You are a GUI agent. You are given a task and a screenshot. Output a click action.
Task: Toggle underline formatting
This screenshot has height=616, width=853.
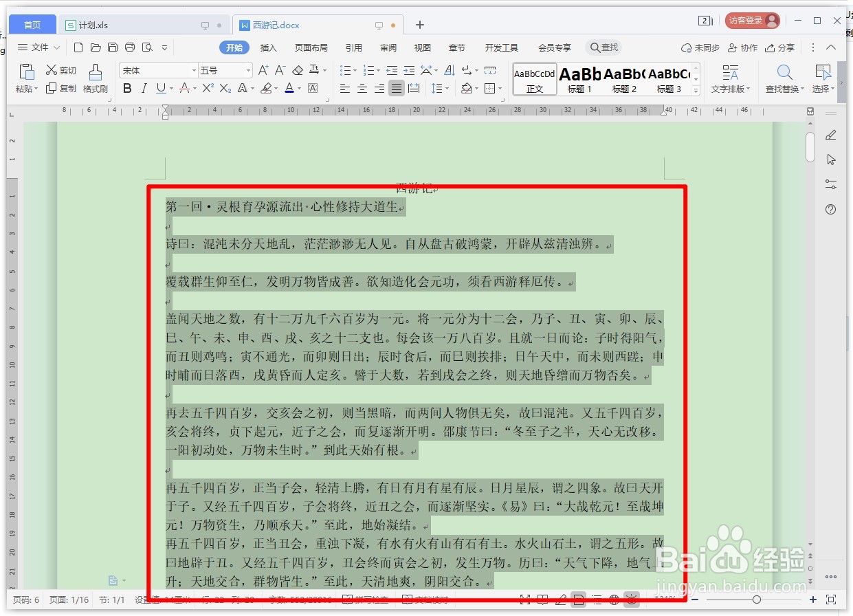point(161,88)
